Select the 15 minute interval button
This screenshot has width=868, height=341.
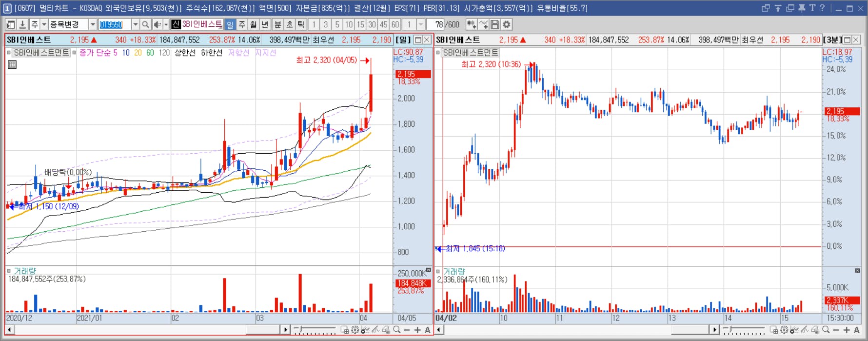click(x=360, y=24)
